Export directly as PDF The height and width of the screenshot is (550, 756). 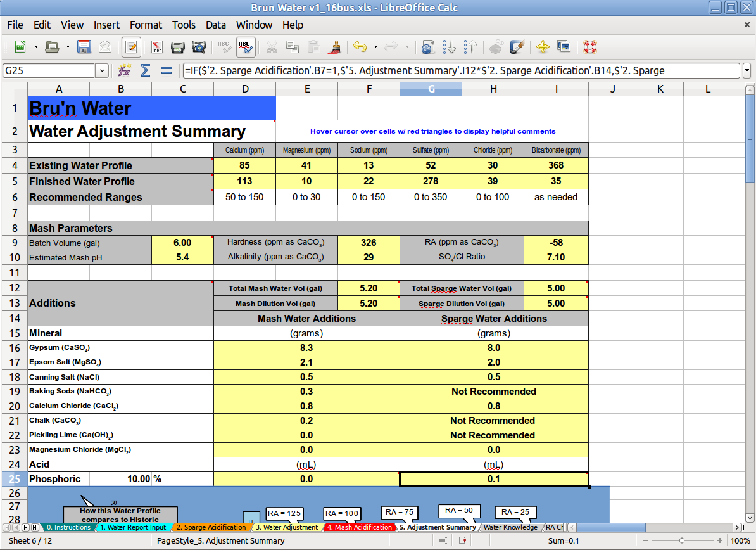coord(156,47)
